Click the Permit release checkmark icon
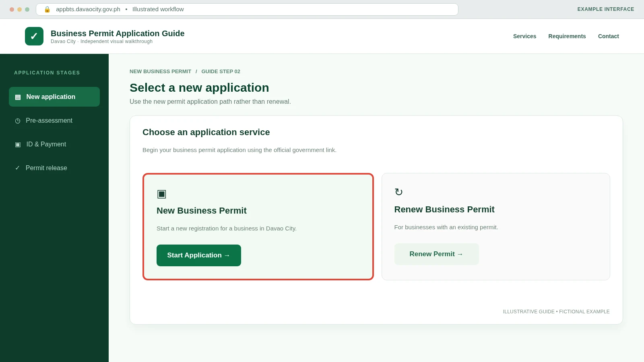Screen dimensions: 644x362 (17, 168)
